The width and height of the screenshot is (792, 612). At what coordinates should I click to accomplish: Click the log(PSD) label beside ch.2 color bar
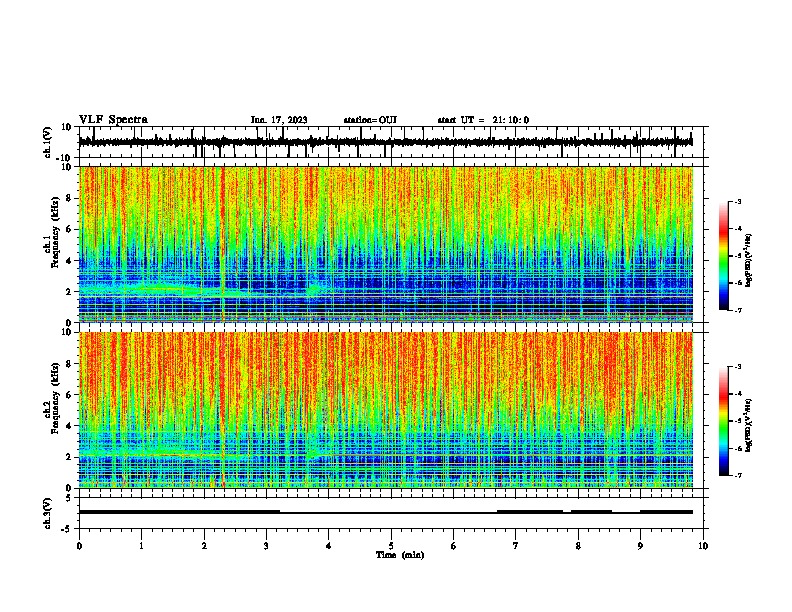tap(749, 426)
